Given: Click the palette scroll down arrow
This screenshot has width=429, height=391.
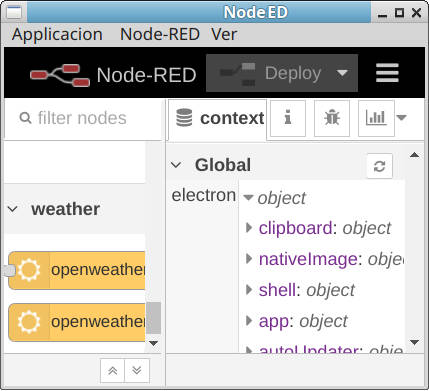Looking at the screenshot, I should (x=153, y=343).
